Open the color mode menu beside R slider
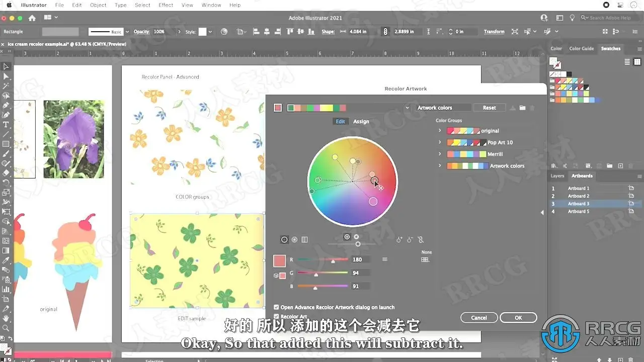 (x=385, y=259)
